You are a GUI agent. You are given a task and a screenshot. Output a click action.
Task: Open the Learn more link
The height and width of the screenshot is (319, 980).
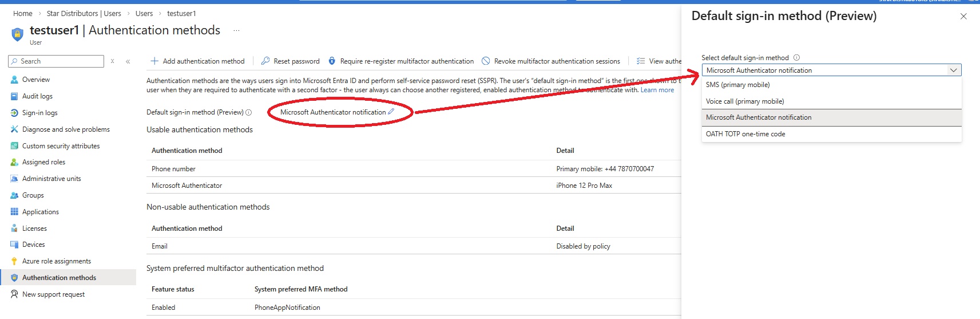click(657, 90)
